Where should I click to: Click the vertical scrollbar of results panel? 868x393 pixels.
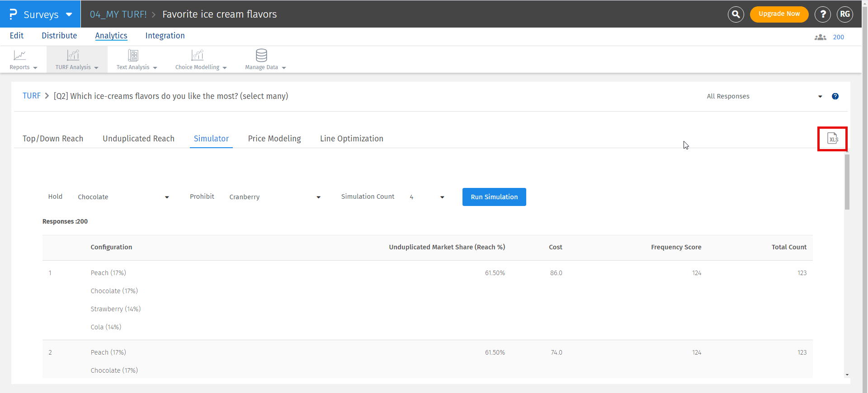tap(847, 182)
